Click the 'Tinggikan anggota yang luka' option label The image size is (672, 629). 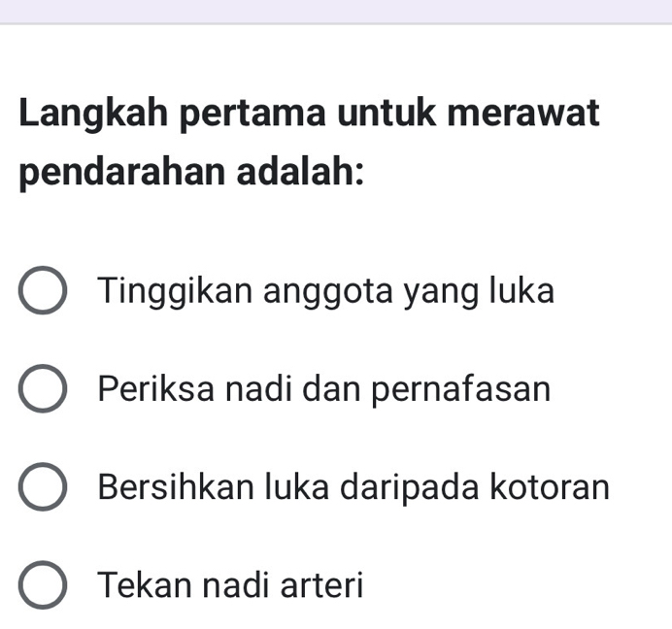tap(326, 291)
